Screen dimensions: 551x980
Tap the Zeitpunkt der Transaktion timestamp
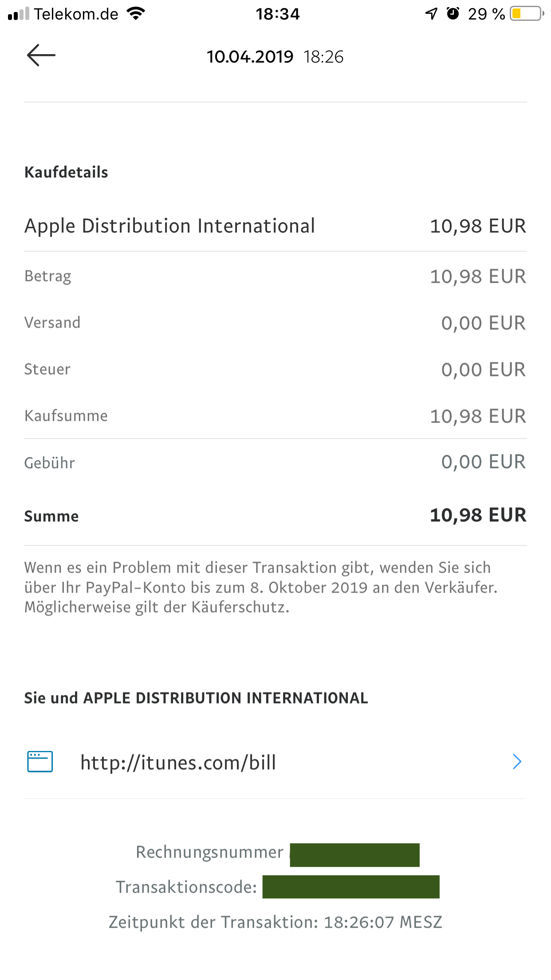275,922
